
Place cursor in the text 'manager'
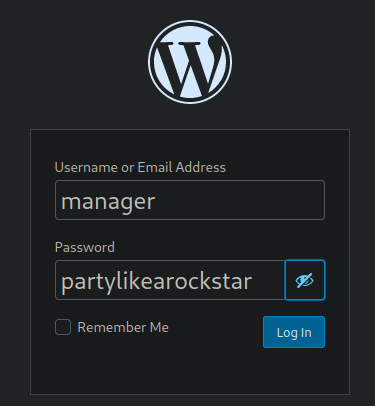[x=108, y=202]
